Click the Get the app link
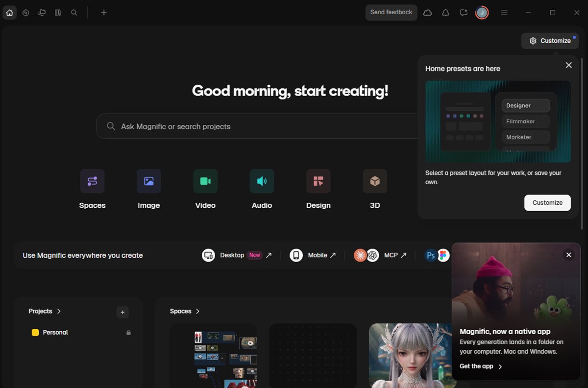588x388 pixels. click(481, 366)
